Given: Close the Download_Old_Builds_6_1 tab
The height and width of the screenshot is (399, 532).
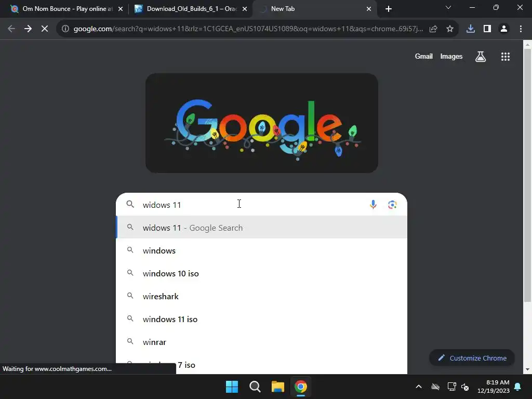Looking at the screenshot, I should [x=245, y=9].
